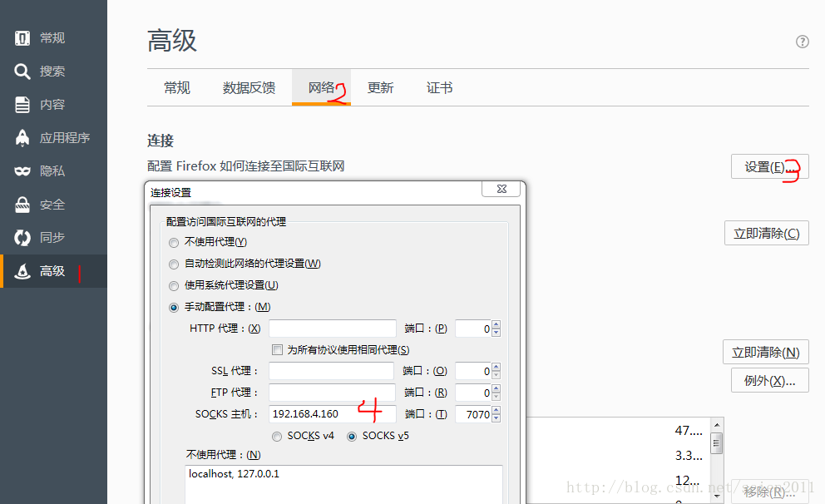Open the 搜索 sidebar menu item
The width and height of the screenshot is (825, 504).
point(52,71)
